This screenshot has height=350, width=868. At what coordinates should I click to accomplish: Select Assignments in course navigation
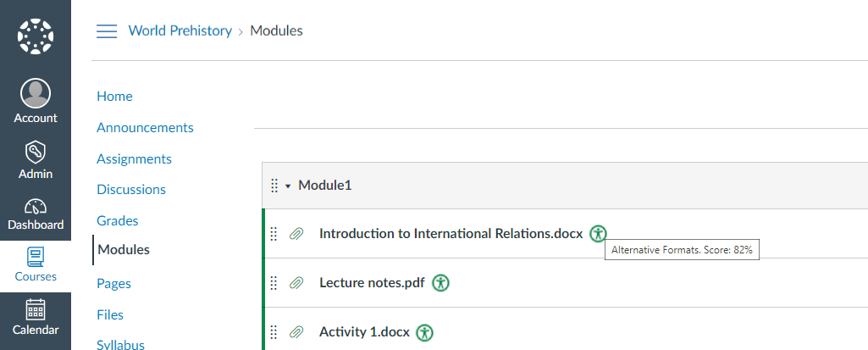pos(134,159)
